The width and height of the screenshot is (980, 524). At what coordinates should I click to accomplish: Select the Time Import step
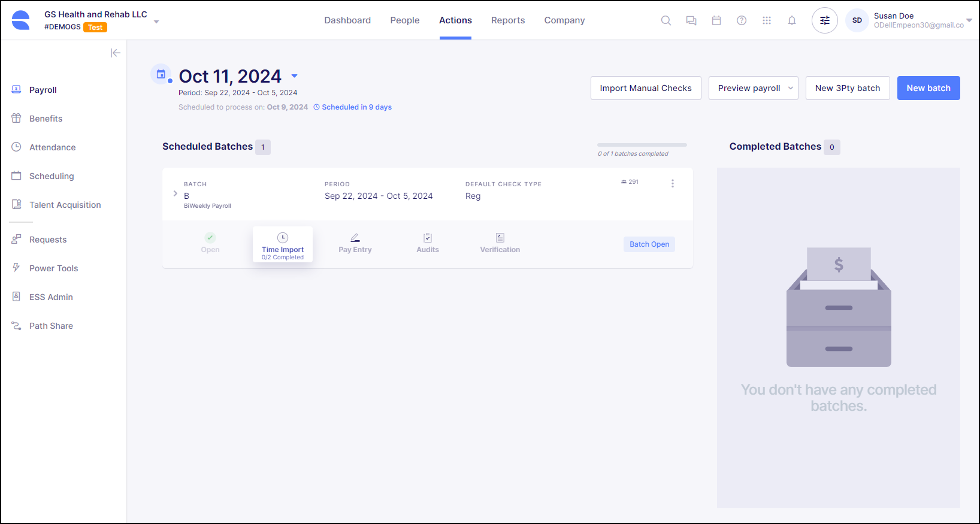283,244
